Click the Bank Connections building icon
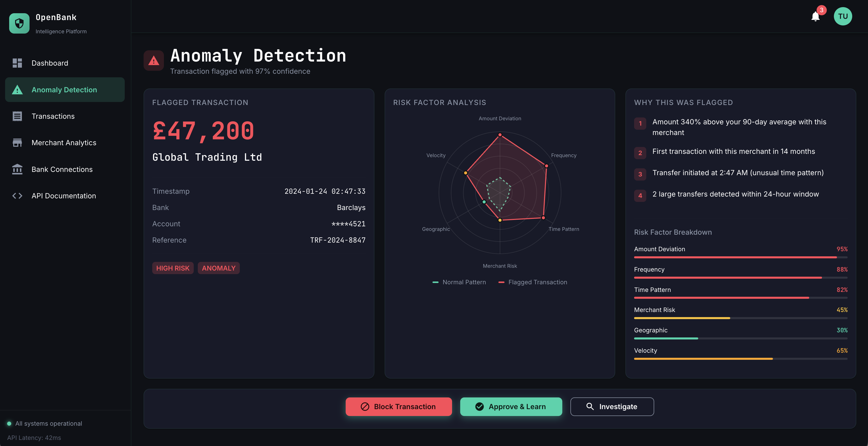The image size is (868, 446). click(x=17, y=169)
